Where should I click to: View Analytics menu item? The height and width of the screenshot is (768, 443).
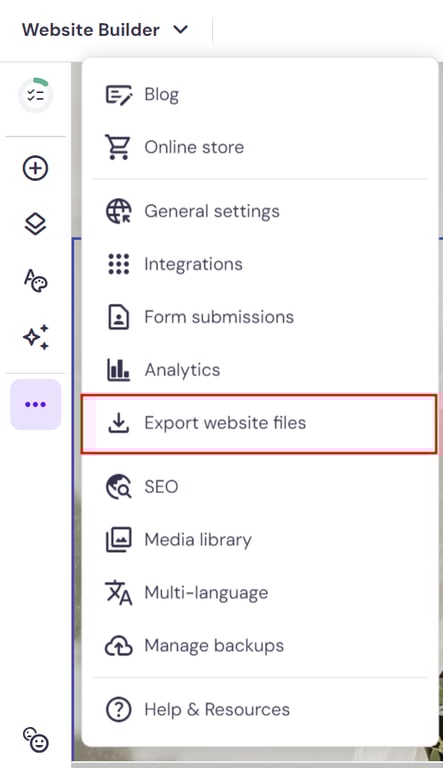(x=182, y=370)
